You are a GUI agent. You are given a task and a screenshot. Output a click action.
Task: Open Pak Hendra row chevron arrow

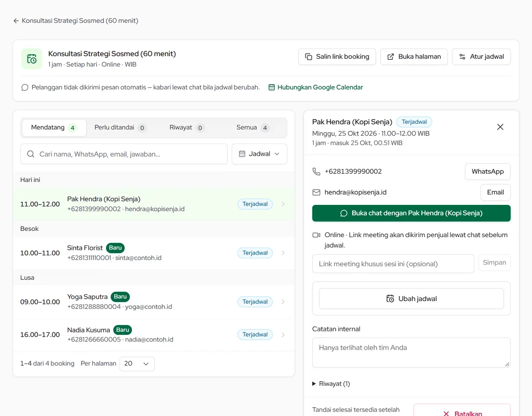tap(283, 204)
